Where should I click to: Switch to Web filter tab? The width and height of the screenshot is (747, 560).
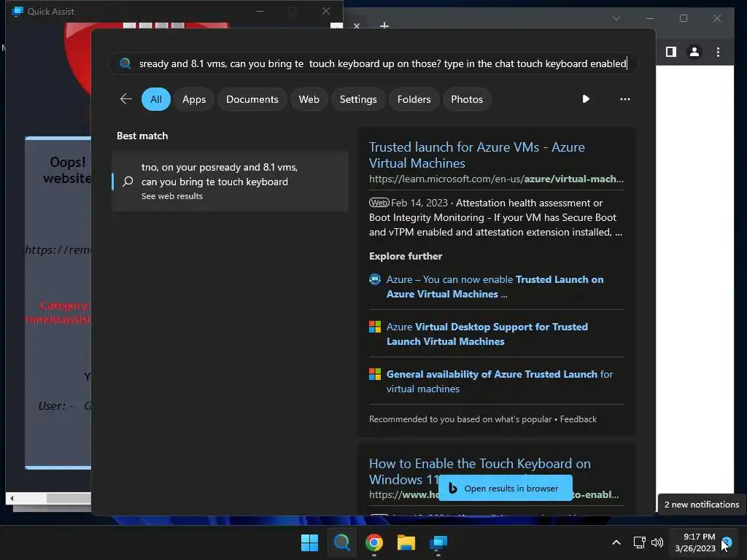pos(309,99)
